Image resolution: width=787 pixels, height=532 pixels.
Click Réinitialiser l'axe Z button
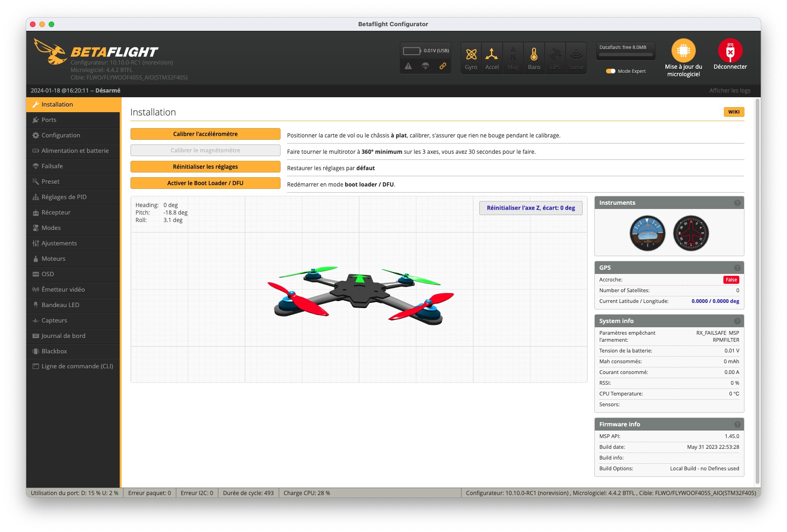531,208
